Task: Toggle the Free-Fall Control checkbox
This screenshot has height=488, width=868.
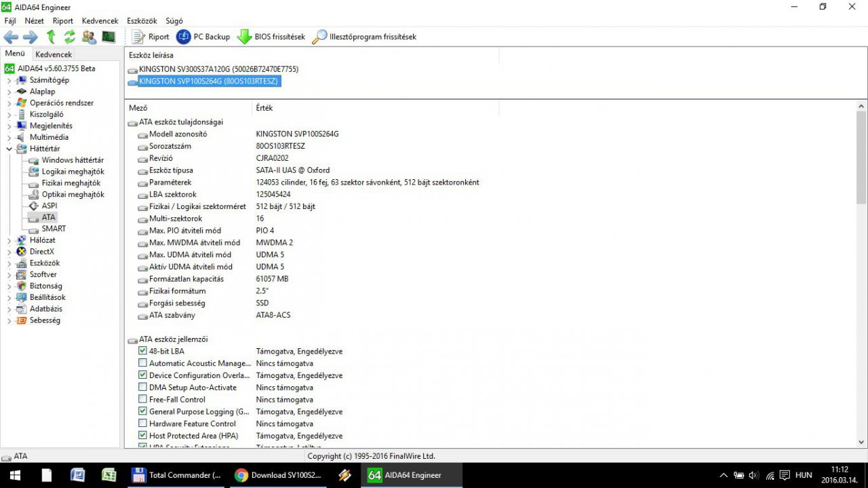Action: [142, 399]
